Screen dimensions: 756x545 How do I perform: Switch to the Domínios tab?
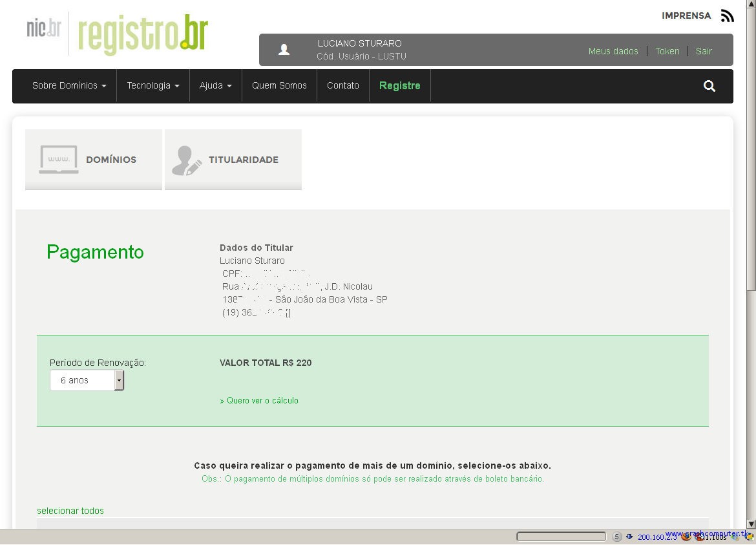94,160
